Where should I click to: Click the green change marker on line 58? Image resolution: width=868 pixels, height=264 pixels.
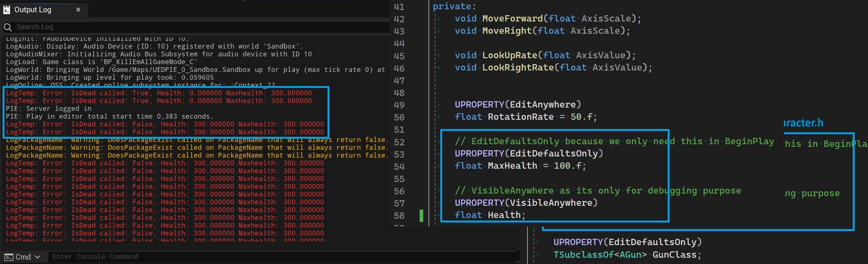[421, 215]
